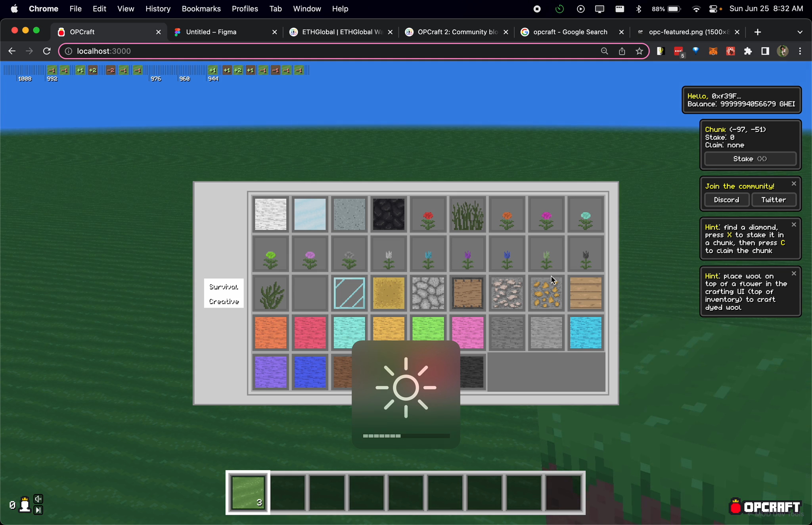This screenshot has width=812, height=525.
Task: Select the light blue wool swatch
Action: 586,333
